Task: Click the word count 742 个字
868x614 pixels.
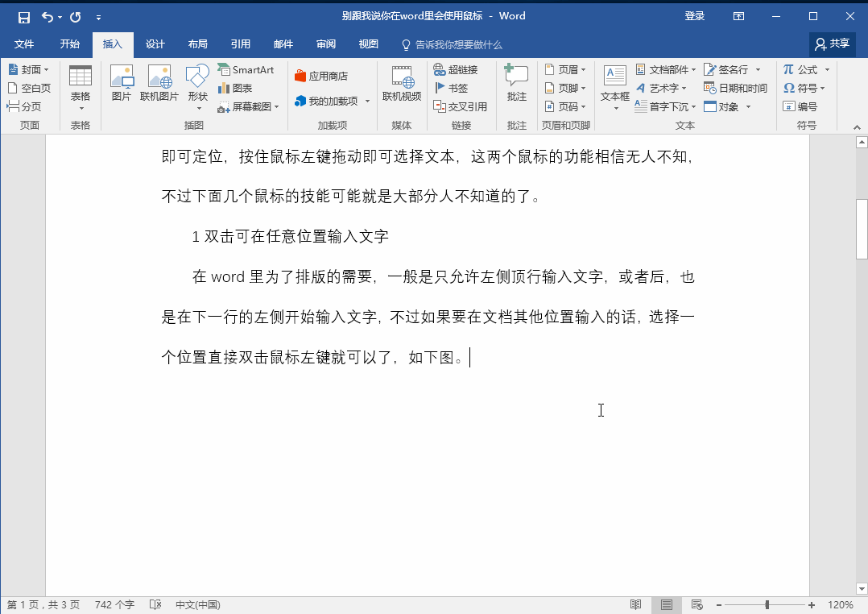Action: pos(114,605)
